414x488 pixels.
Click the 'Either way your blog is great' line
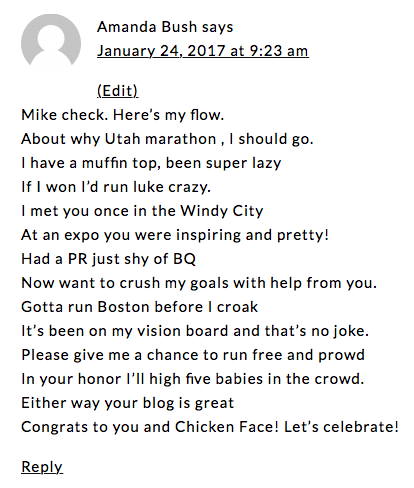(128, 403)
